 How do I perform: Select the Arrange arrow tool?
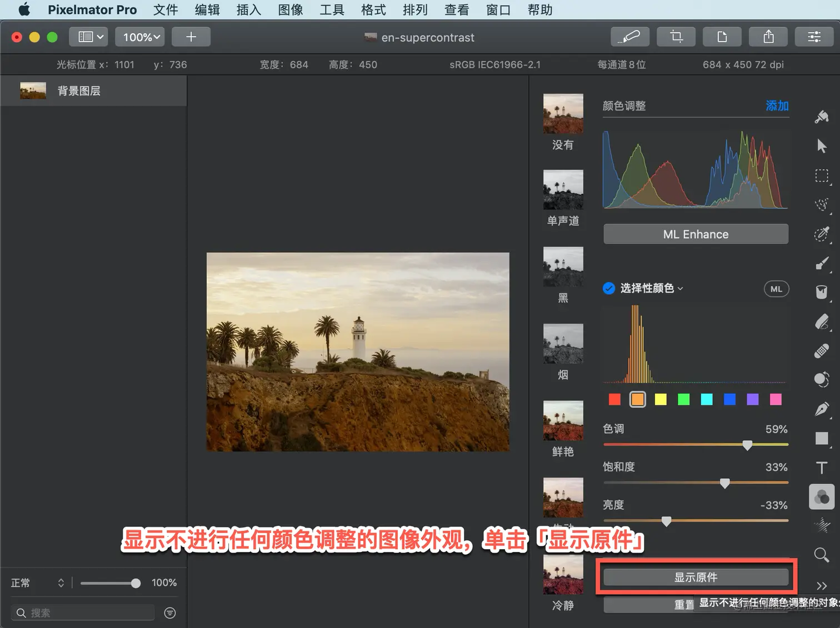pyautogui.click(x=822, y=146)
